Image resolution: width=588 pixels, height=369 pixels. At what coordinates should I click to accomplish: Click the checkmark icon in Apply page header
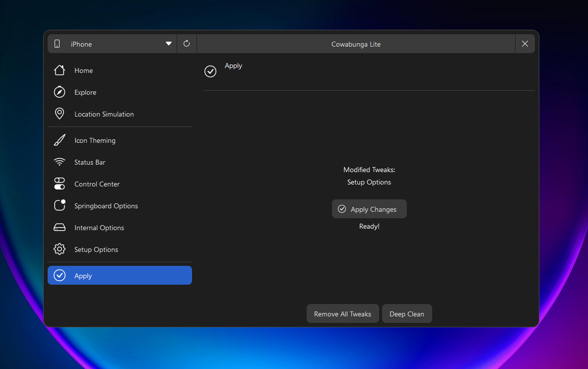pos(210,71)
